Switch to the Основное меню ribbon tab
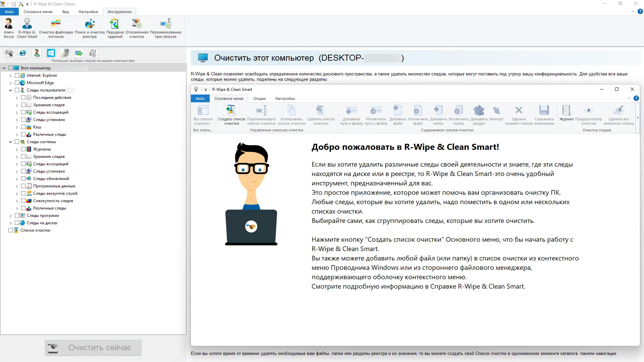This screenshot has height=362, width=644. [x=38, y=12]
